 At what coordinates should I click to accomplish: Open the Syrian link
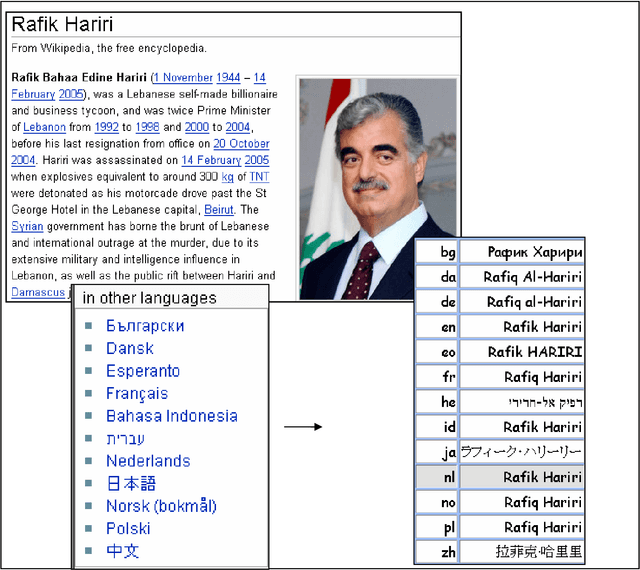click(x=27, y=226)
